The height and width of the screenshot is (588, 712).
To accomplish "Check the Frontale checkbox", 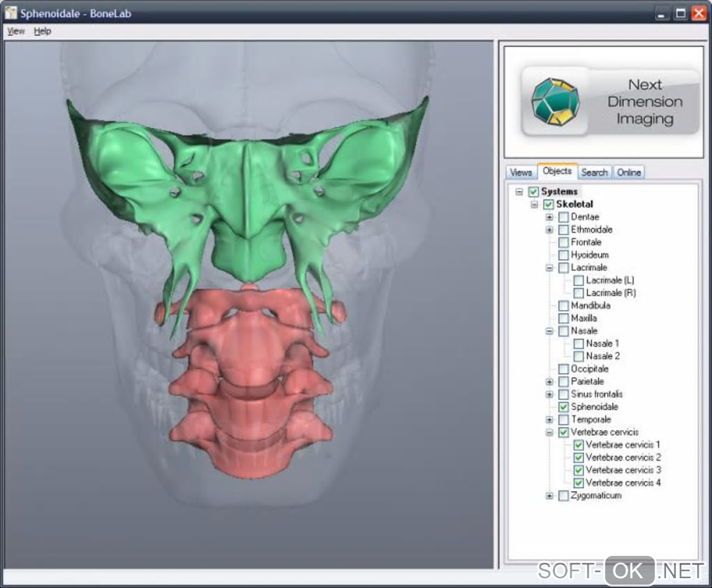I will click(563, 242).
